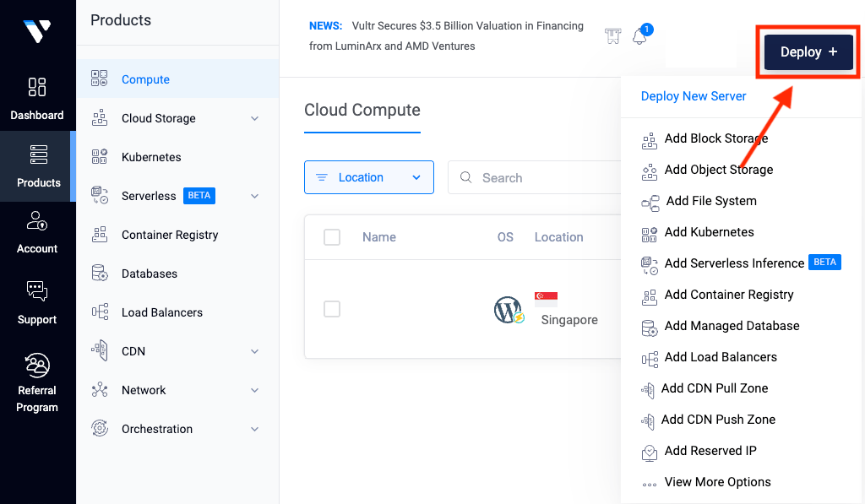Screen dimensions: 865x504
Task: Expand the Cloud Storage submenu chevron
Action: pyautogui.click(x=254, y=118)
